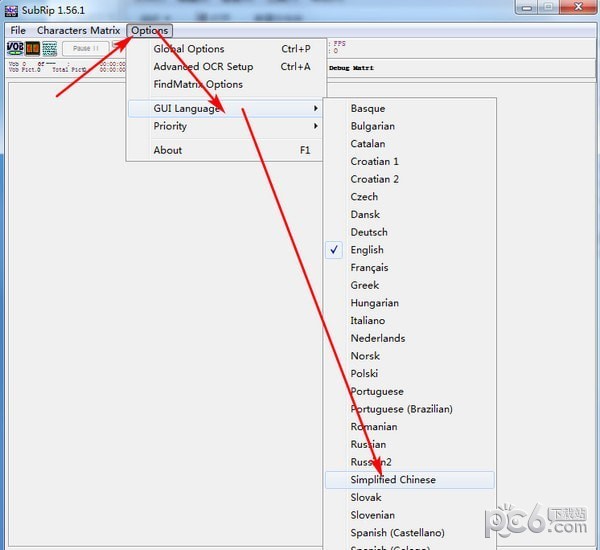Choose Nederlands from language list
The image size is (600, 550).
click(x=409, y=338)
